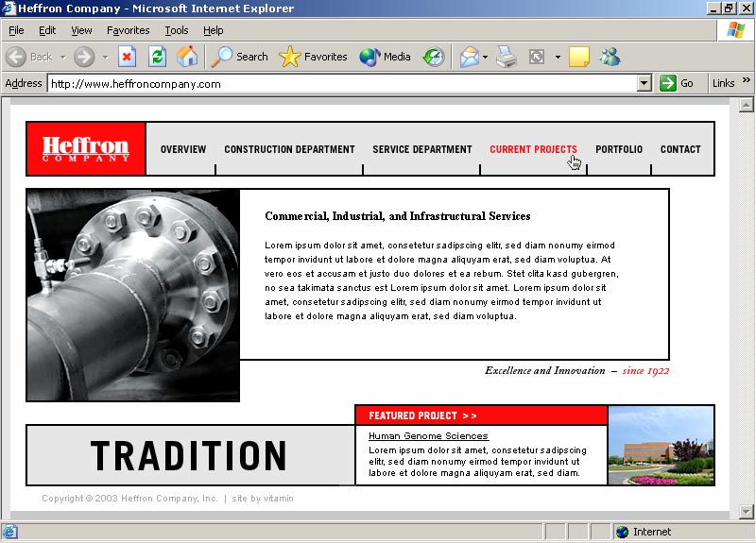This screenshot has width=756, height=543.
Task: Click the Print icon
Action: 507,57
